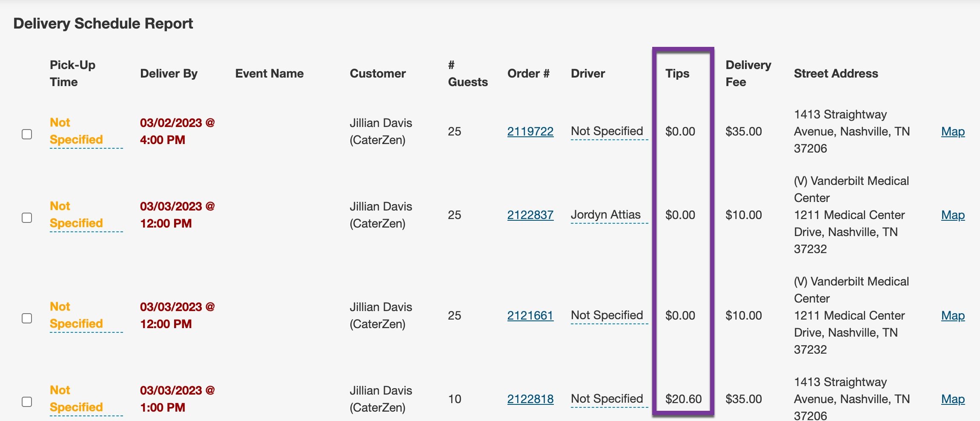View order 2121661 details
The height and width of the screenshot is (421, 980).
[x=530, y=315]
